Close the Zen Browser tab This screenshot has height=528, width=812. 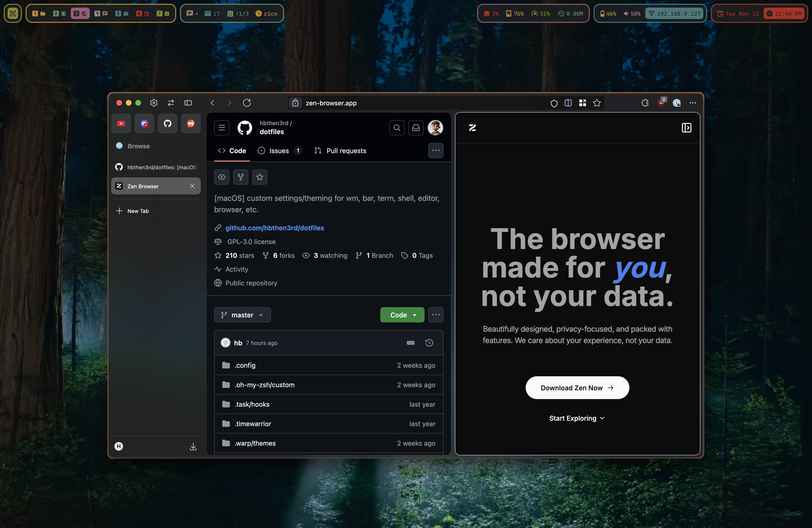(192, 186)
